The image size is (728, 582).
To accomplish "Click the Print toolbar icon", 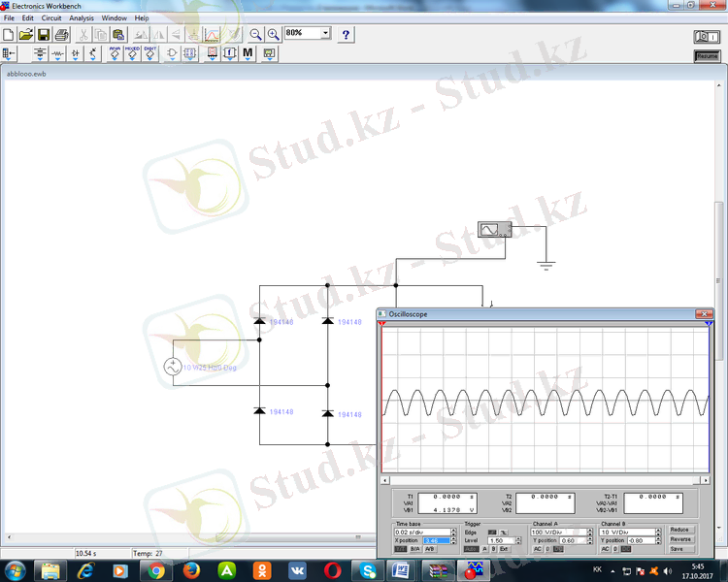I will click(x=61, y=34).
